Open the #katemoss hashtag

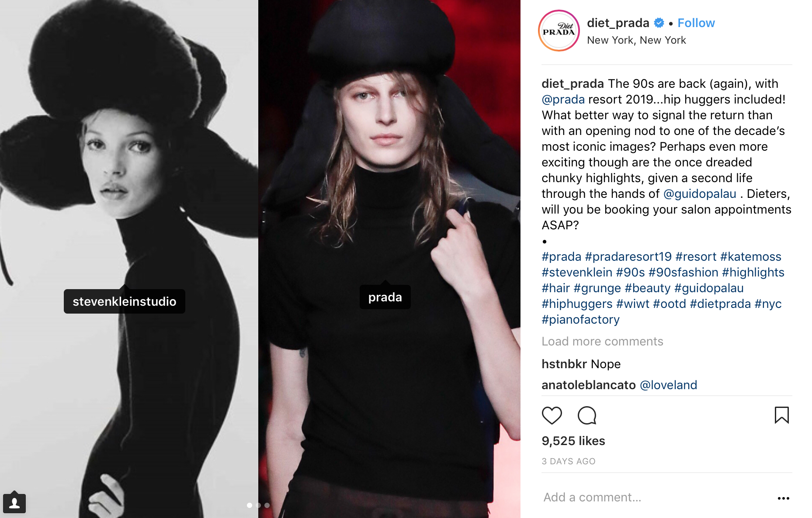point(751,257)
